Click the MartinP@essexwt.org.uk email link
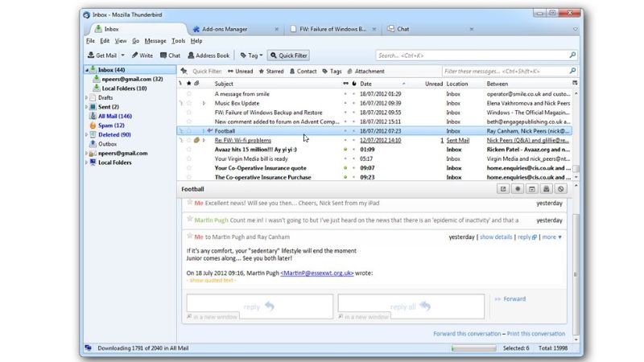The width and height of the screenshot is (644, 362). 316,273
